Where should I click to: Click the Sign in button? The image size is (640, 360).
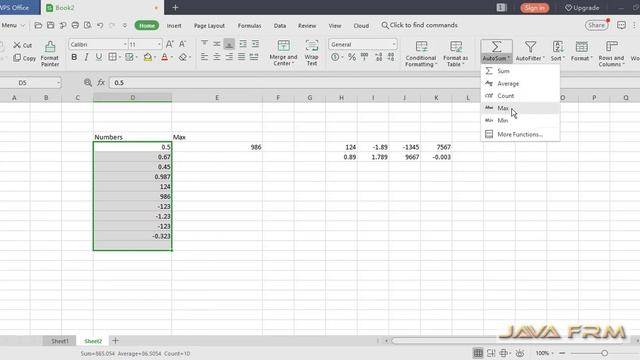(534, 8)
